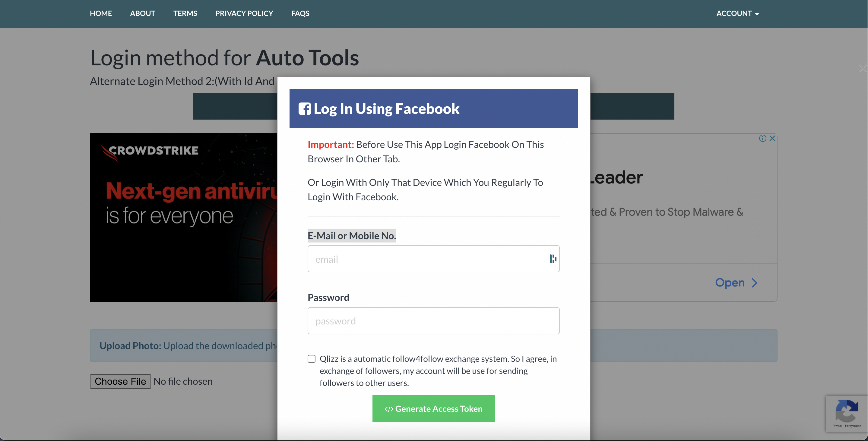Click the email input field

(x=433, y=258)
